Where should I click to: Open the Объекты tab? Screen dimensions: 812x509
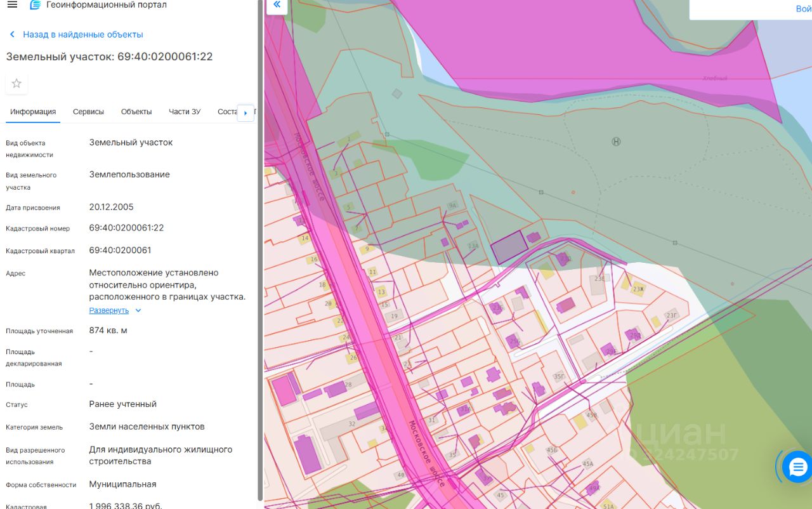[136, 112]
